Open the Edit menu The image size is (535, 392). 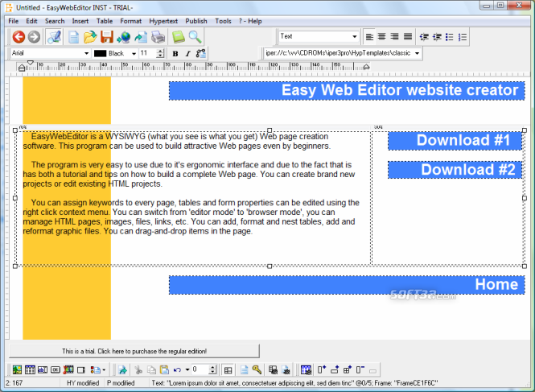[31, 21]
